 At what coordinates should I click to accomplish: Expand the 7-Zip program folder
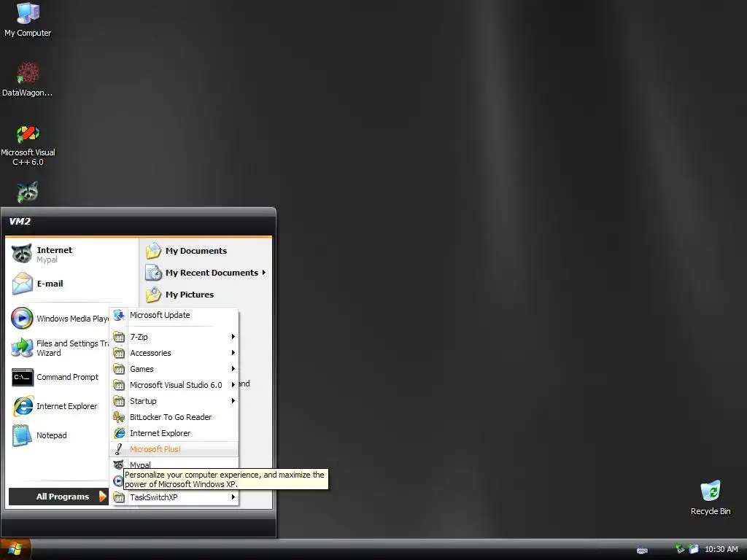[174, 337]
